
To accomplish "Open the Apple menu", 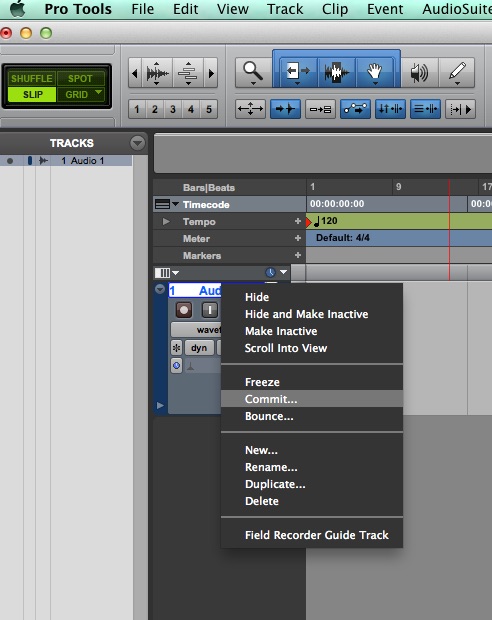I will pyautogui.click(x=17, y=9).
